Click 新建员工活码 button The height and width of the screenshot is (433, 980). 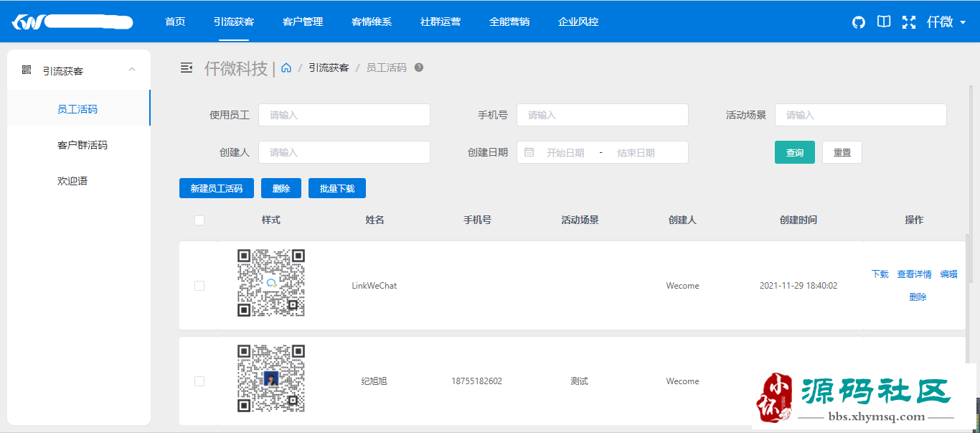coord(217,188)
